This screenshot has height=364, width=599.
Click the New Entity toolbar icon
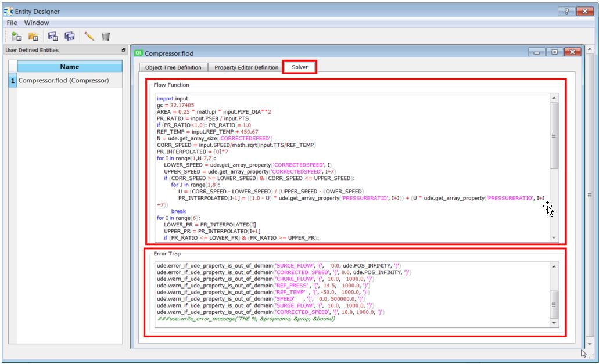(x=16, y=37)
